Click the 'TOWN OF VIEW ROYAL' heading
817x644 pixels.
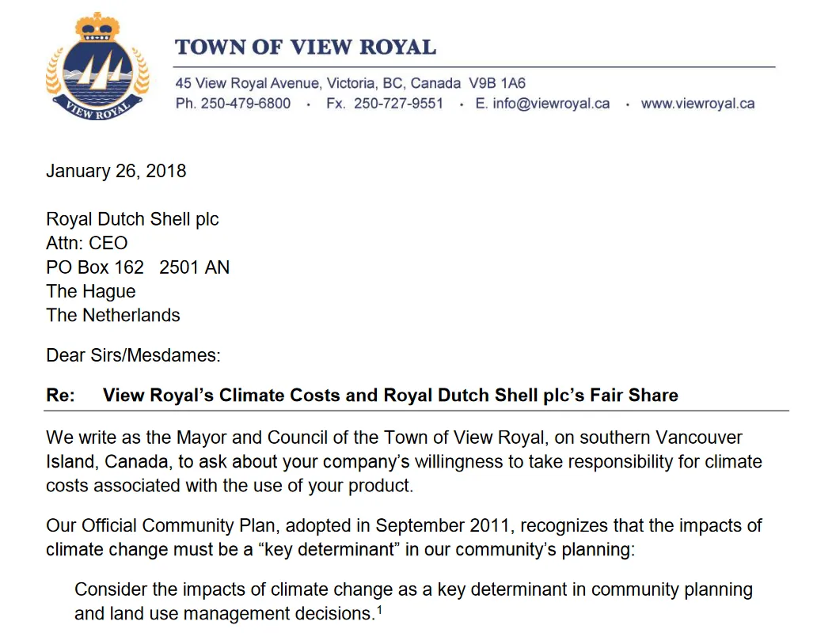pos(306,47)
